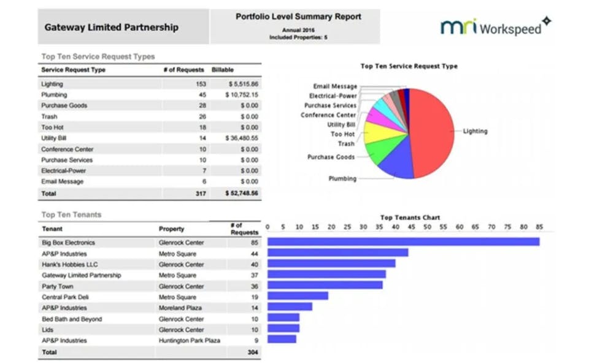Click the Big Box Electronics bar
589x364 pixels.
tap(404, 241)
